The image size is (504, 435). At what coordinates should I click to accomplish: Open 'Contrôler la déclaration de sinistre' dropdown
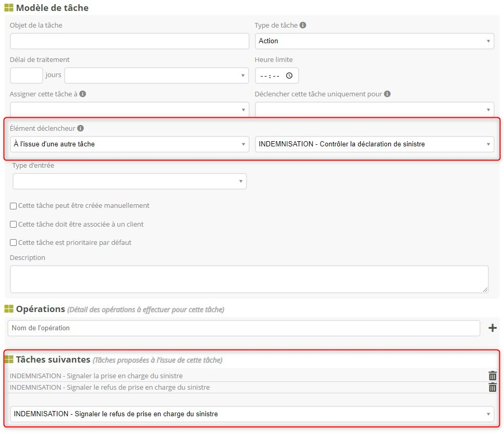point(374,144)
